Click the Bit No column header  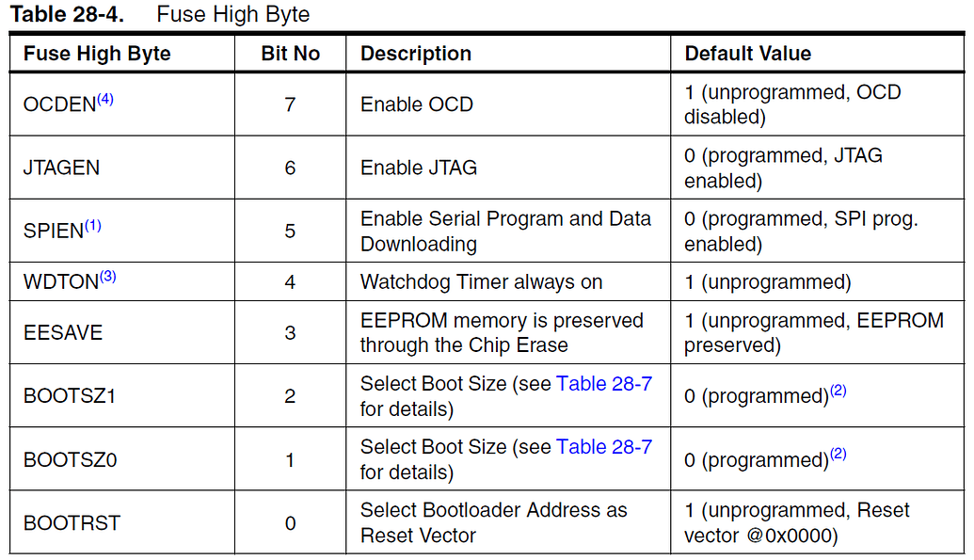click(x=290, y=54)
